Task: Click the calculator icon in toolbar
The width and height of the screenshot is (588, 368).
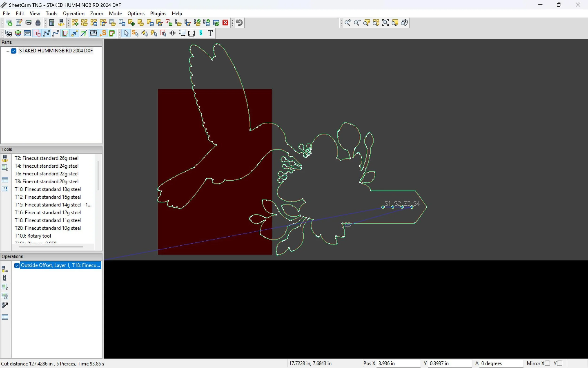Action: tap(52, 23)
